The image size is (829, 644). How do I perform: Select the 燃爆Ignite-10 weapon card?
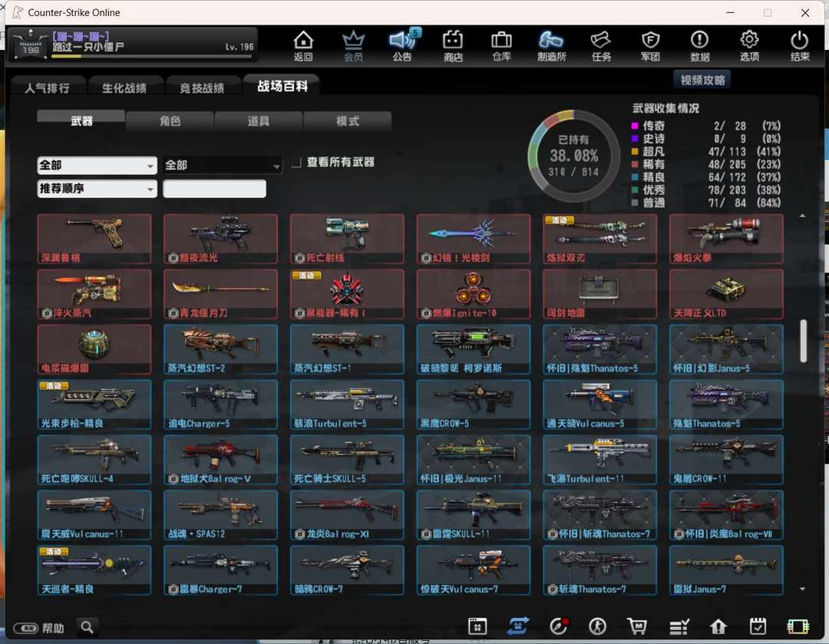click(x=473, y=294)
